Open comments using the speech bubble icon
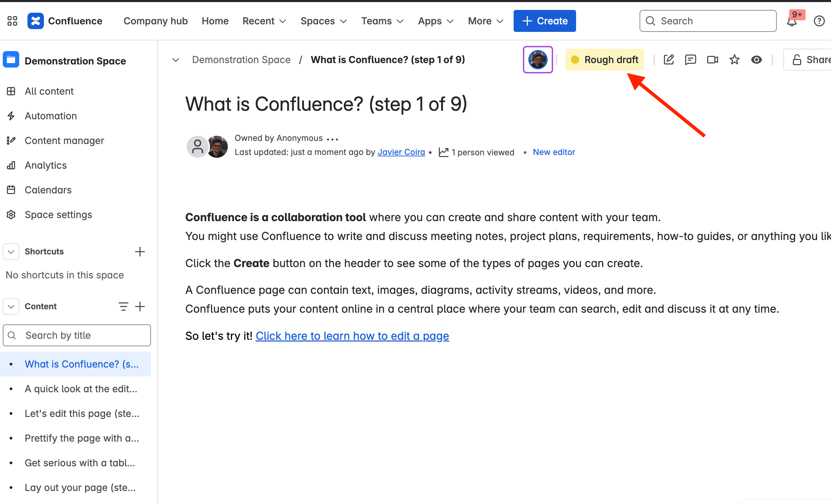Image resolution: width=831 pixels, height=504 pixels. click(690, 60)
